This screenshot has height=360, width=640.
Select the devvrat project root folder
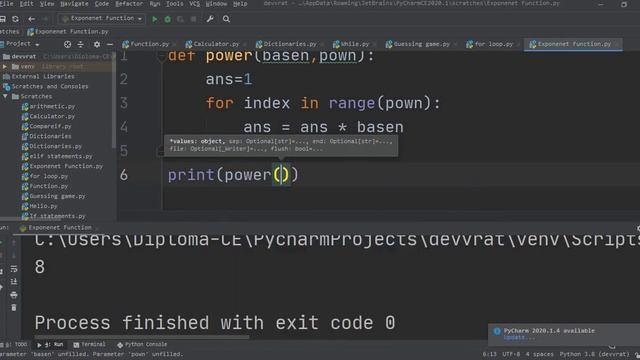point(24,56)
